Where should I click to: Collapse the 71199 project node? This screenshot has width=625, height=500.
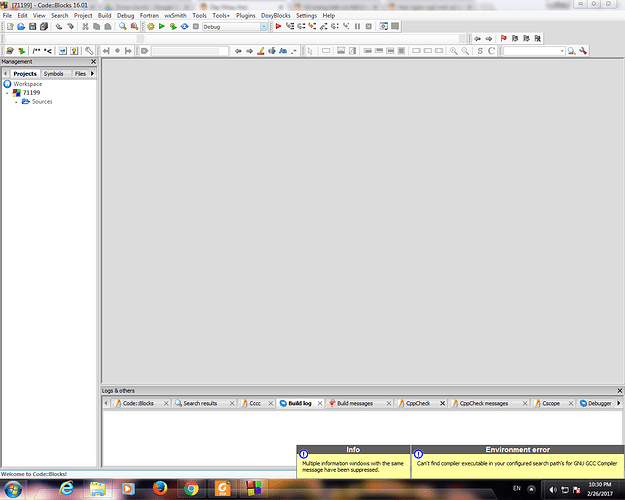click(x=7, y=93)
